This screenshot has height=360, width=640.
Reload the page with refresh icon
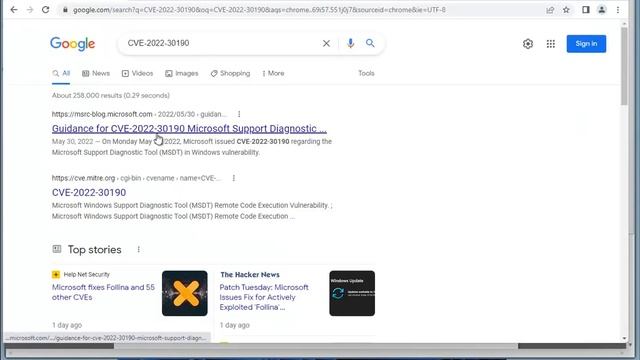(46, 10)
